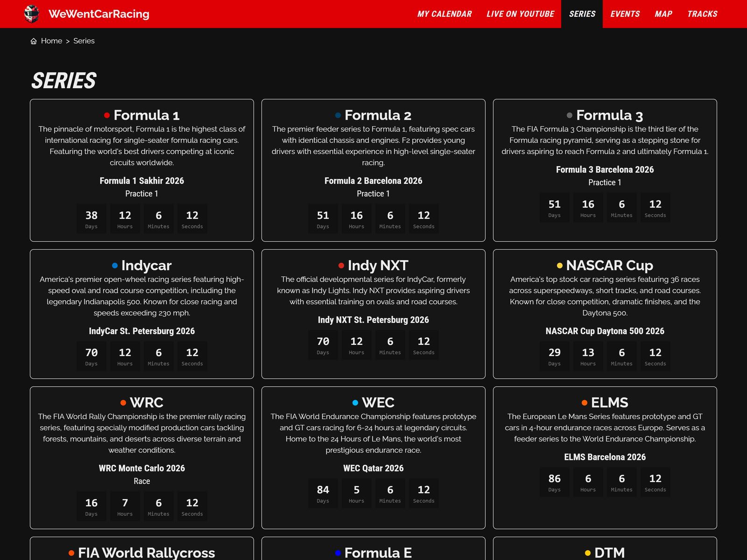Click ELMS Barcelona 2026 event name
747x560 pixels.
tap(605, 457)
